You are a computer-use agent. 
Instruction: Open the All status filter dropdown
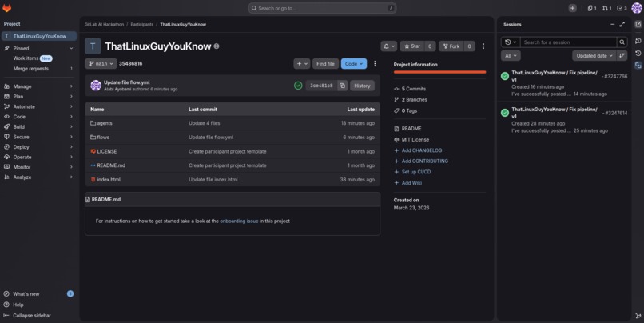pyautogui.click(x=511, y=55)
